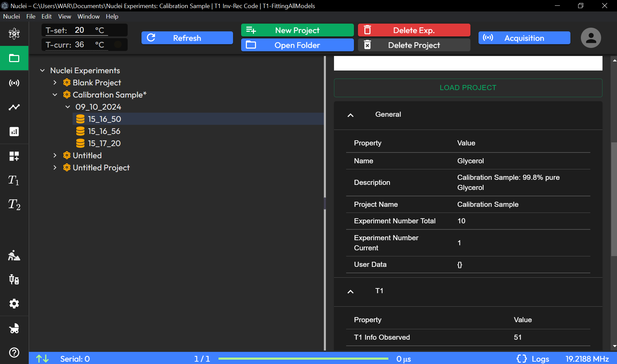Click the Delete Project button

414,45
